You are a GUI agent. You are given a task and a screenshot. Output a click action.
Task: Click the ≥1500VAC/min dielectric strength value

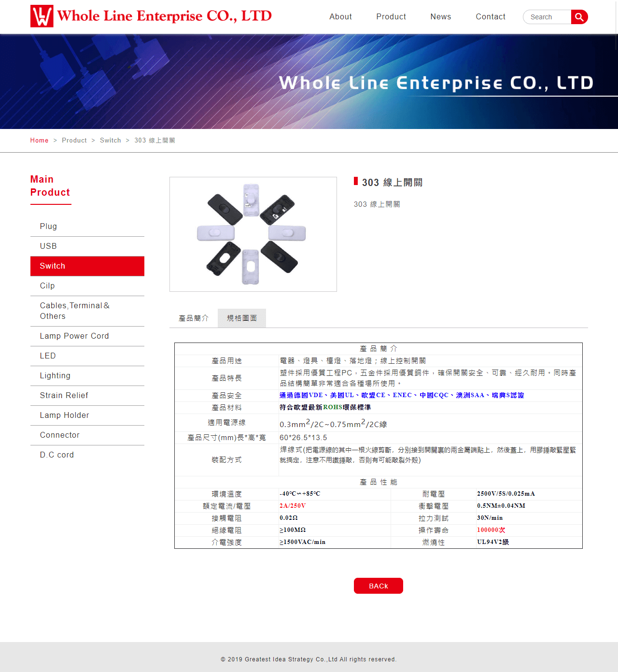click(303, 542)
